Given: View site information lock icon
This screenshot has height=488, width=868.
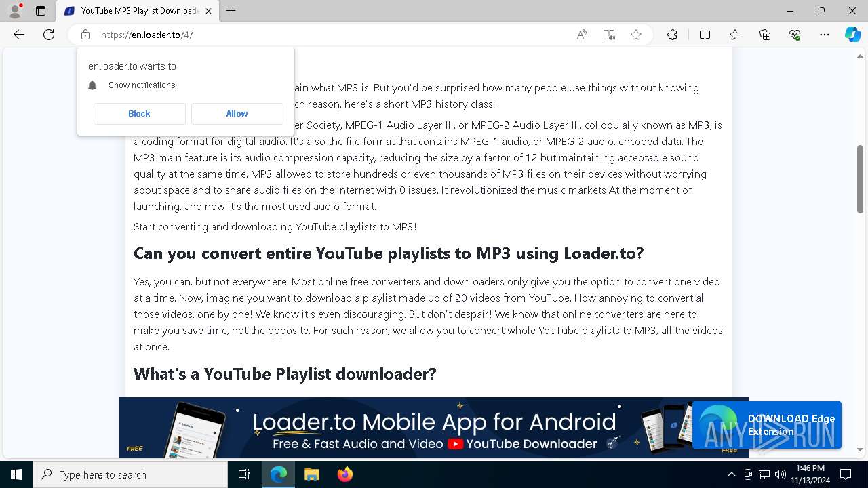Looking at the screenshot, I should pyautogui.click(x=85, y=35).
